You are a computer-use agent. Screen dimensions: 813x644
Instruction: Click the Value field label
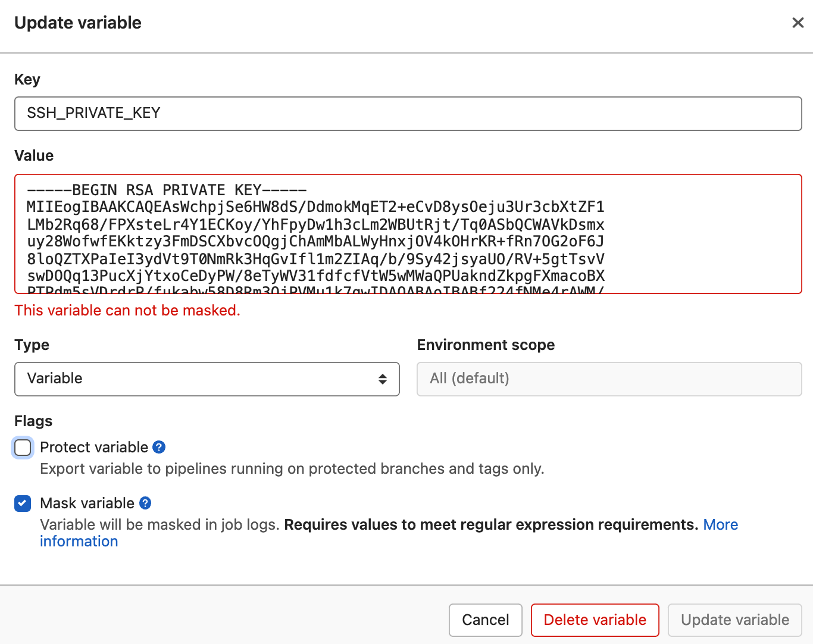pos(34,155)
